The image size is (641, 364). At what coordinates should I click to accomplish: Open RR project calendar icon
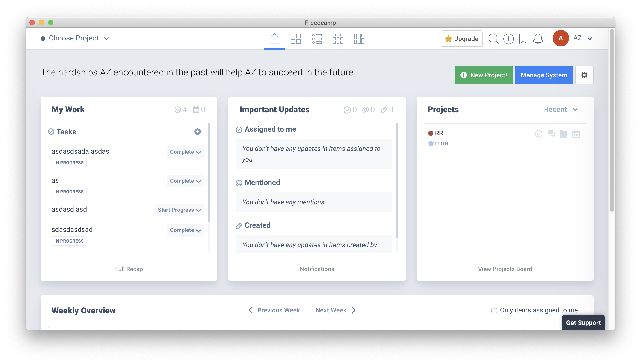pyautogui.click(x=576, y=134)
